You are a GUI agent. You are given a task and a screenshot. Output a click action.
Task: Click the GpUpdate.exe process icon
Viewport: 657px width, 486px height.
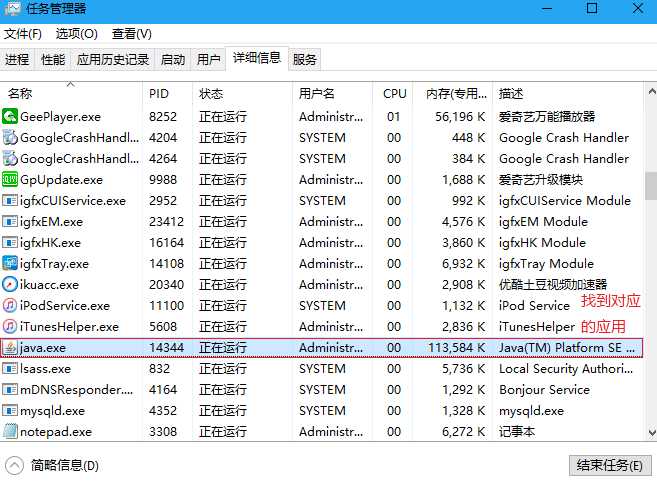(x=10, y=179)
